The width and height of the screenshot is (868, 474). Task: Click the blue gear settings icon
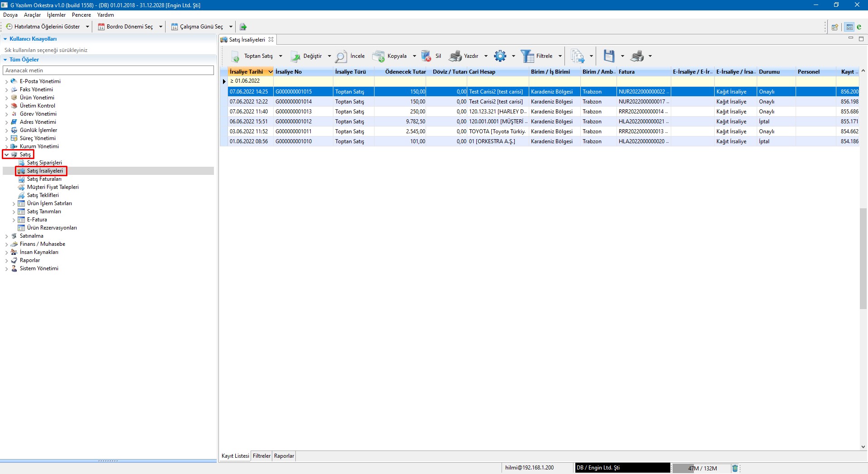click(x=500, y=56)
